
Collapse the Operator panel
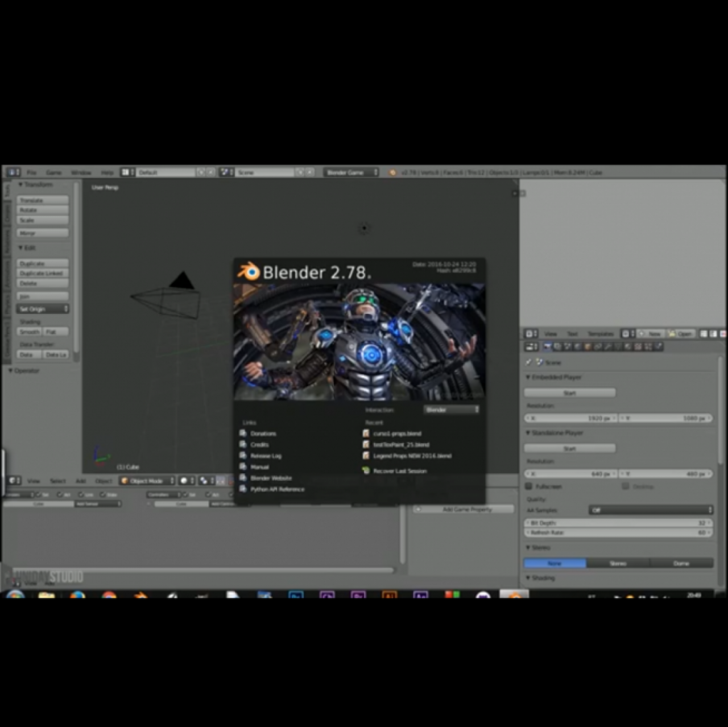(11, 371)
